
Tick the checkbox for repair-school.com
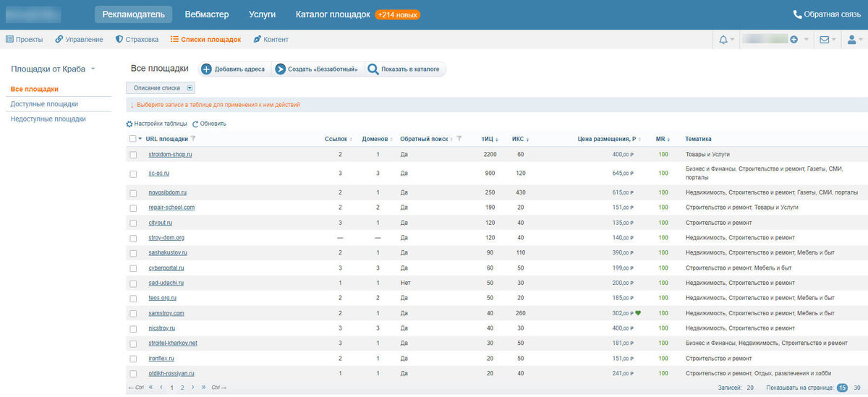(133, 208)
